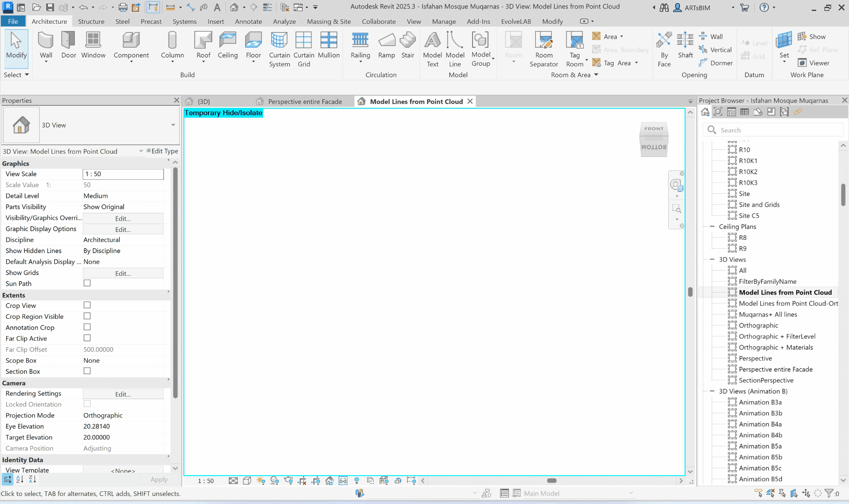Toggle the Section Box checkbox
This screenshot has width=849, height=504.
(x=87, y=371)
